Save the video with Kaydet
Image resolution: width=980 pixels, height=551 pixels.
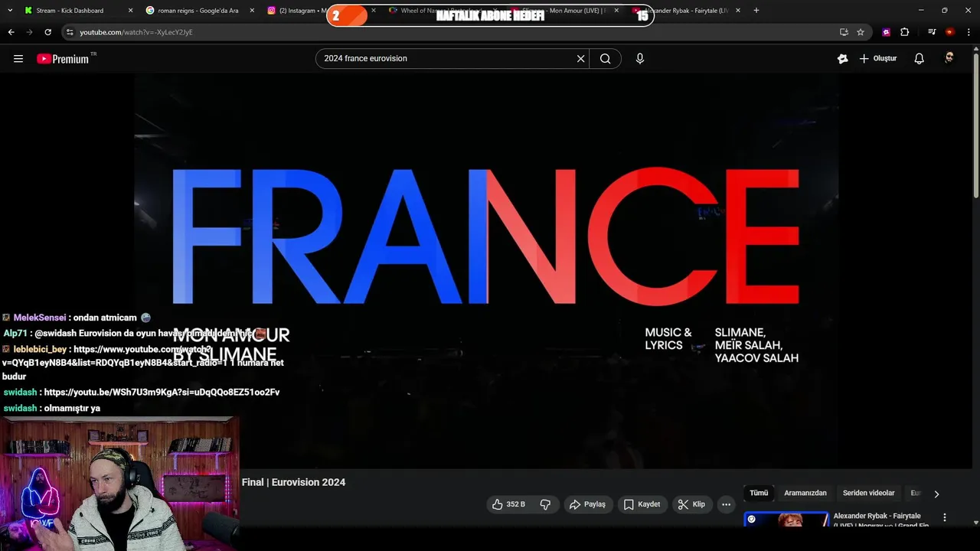coord(642,504)
